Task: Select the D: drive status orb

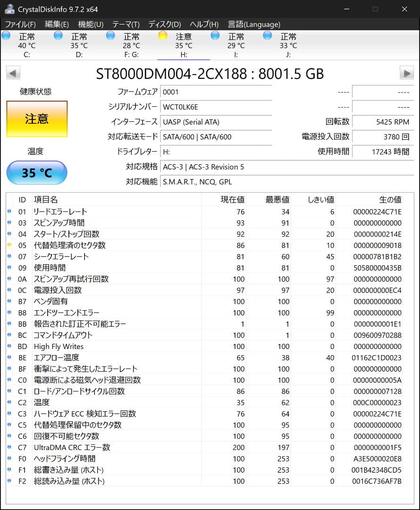Action: tap(58, 35)
